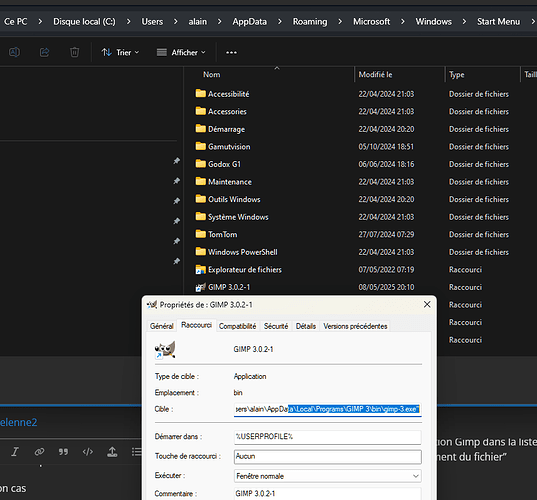
Task: Open the Général tab in properties
Action: coord(162,326)
